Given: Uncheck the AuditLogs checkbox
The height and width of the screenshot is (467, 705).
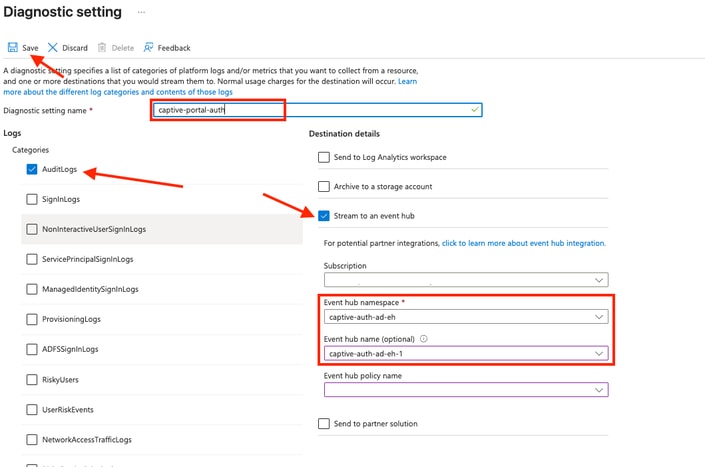Looking at the screenshot, I should click(x=32, y=169).
